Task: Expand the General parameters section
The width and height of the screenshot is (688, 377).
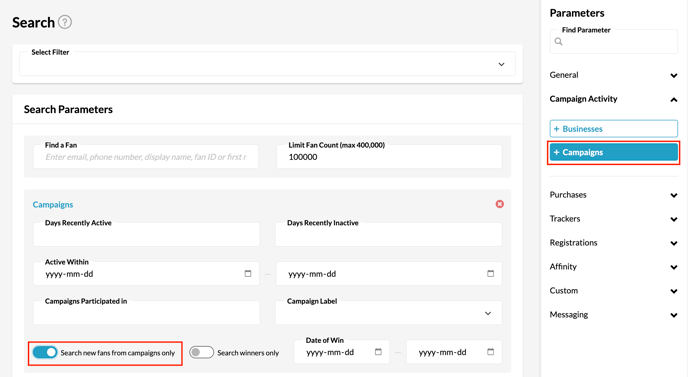Action: tap(613, 75)
